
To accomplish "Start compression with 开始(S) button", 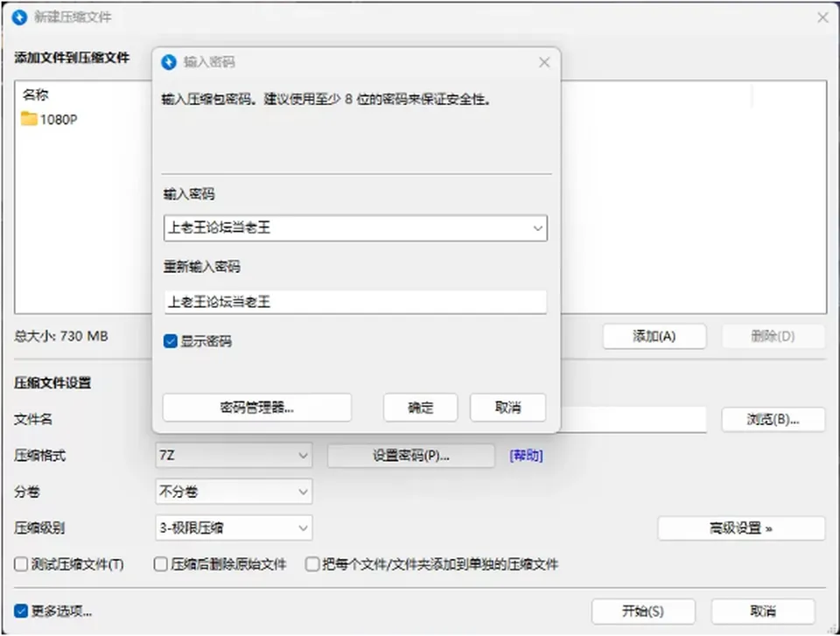I will pos(643,611).
